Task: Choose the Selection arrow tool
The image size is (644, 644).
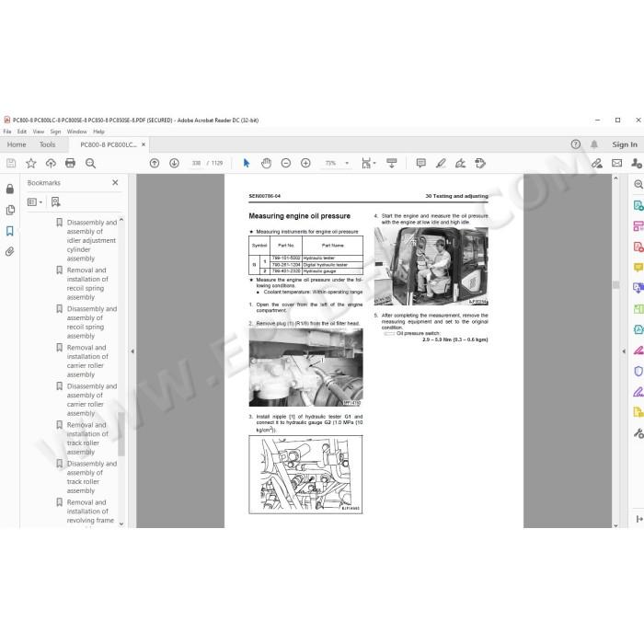Action: tap(247, 163)
